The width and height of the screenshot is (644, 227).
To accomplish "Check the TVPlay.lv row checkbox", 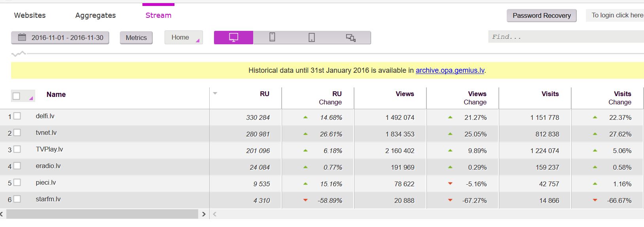I will pos(17,149).
